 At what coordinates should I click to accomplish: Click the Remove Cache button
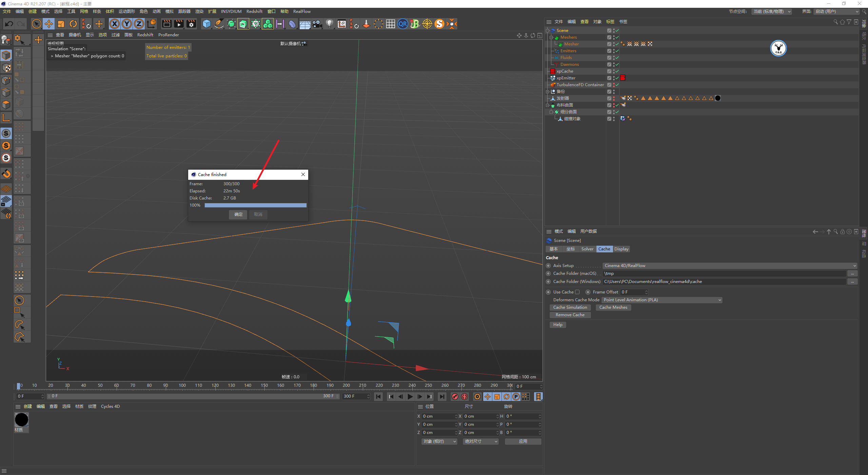point(570,315)
